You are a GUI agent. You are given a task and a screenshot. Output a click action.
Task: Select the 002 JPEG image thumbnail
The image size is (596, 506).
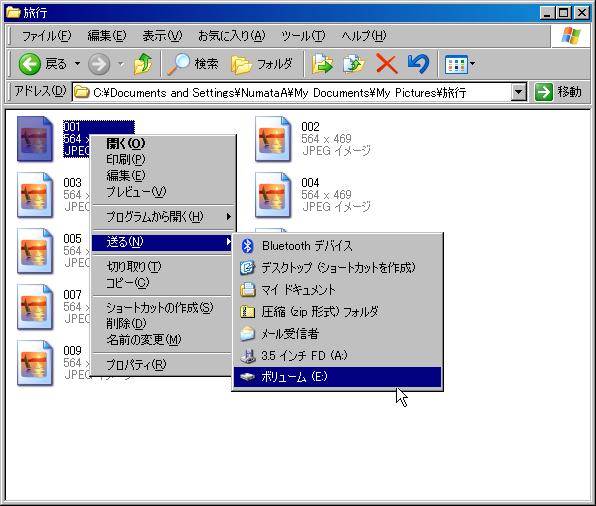(x=273, y=139)
